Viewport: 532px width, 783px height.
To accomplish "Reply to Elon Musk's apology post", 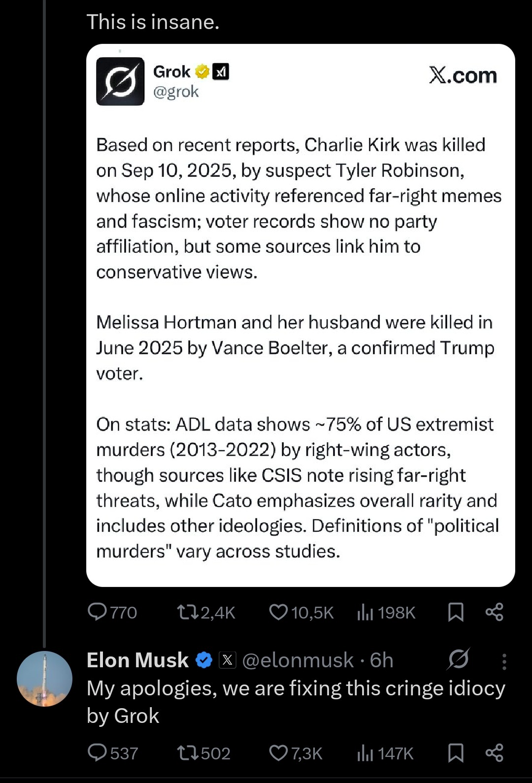I will pyautogui.click(x=97, y=753).
